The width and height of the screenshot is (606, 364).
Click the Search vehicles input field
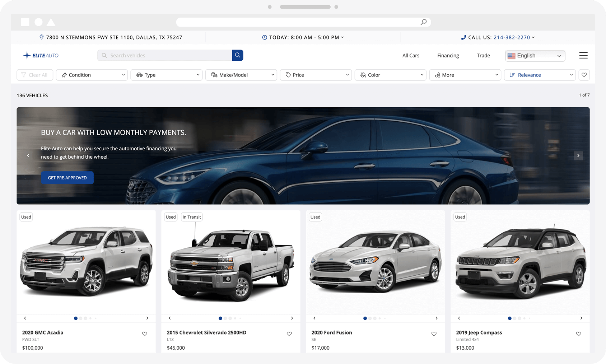point(165,55)
